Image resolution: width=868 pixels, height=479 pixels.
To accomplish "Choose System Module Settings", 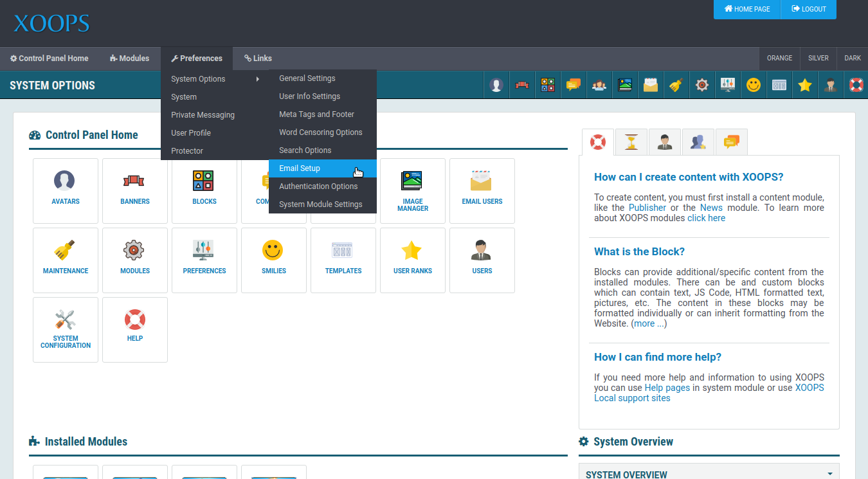I will pos(323,204).
